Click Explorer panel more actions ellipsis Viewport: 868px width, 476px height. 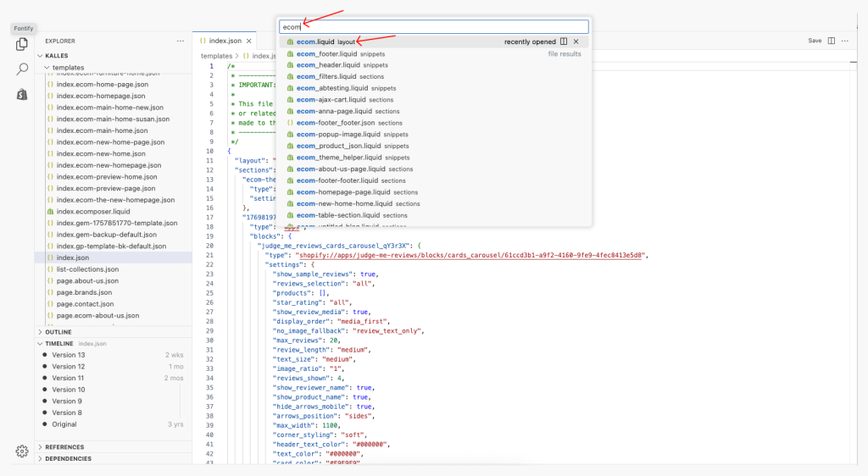(180, 41)
